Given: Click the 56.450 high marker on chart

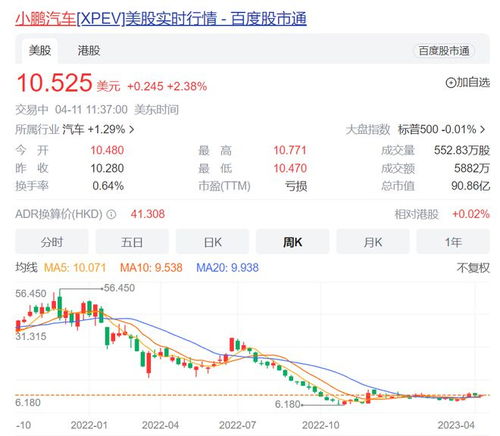Looking at the screenshot, I should point(120,288).
